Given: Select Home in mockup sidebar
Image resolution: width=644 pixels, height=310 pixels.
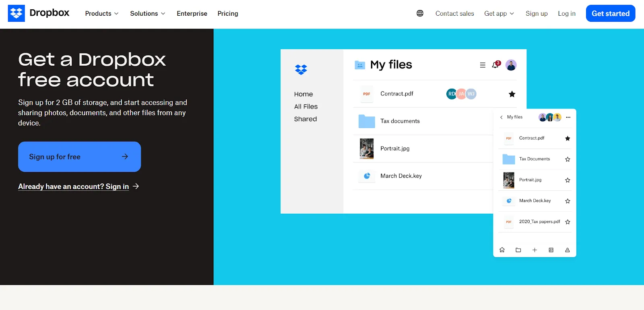Looking at the screenshot, I should [303, 94].
